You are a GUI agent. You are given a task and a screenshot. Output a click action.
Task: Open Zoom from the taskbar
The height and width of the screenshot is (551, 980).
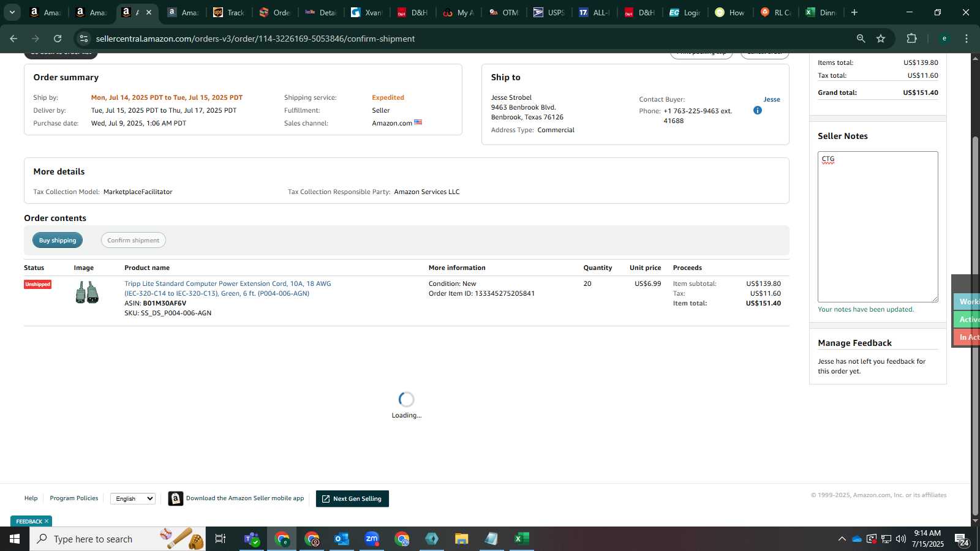372,539
